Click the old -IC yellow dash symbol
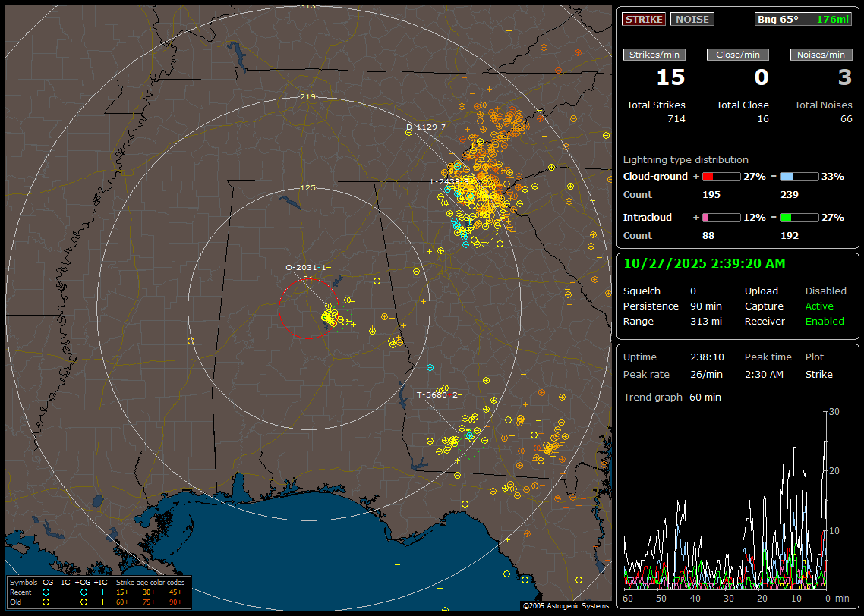Image resolution: width=864 pixels, height=616 pixels. tap(65, 602)
